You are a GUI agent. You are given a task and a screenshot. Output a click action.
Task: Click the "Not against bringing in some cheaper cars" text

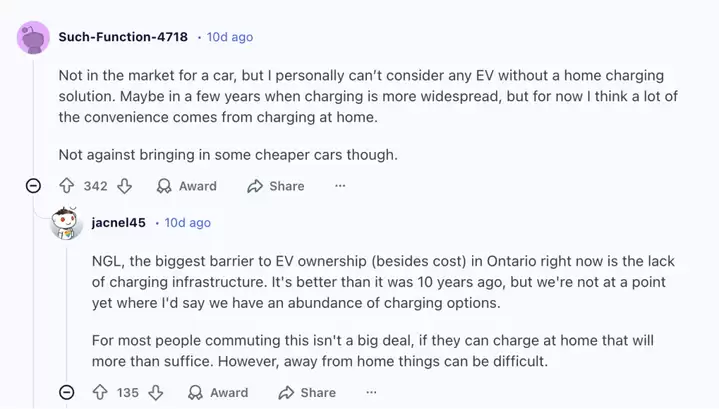tap(228, 154)
